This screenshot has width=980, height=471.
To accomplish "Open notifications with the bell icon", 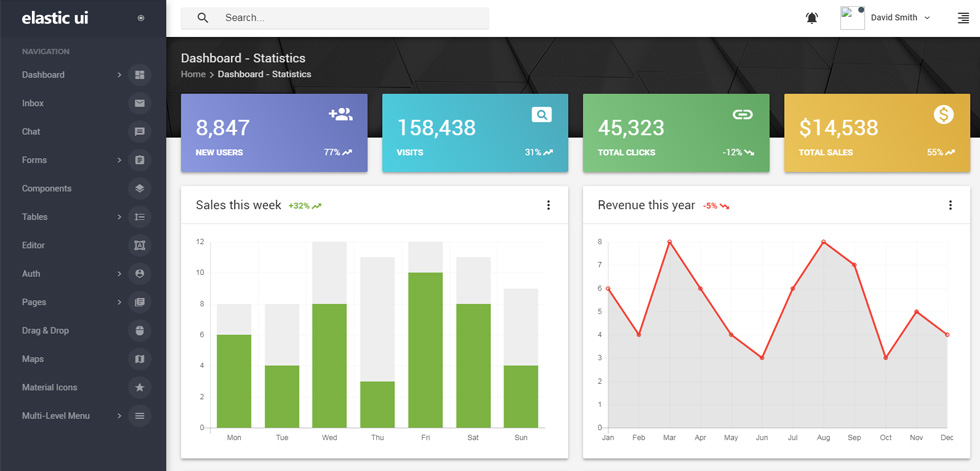I will pos(811,18).
